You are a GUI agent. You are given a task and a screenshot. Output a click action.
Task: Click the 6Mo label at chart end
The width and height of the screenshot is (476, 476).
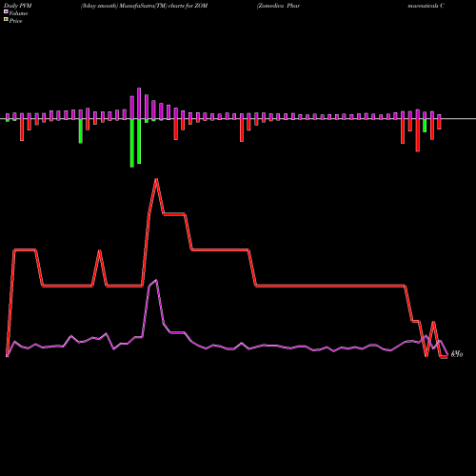457,354
